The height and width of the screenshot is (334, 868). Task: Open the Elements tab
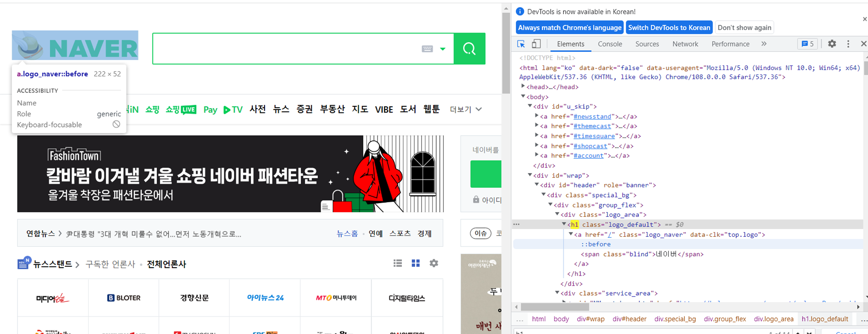point(570,44)
